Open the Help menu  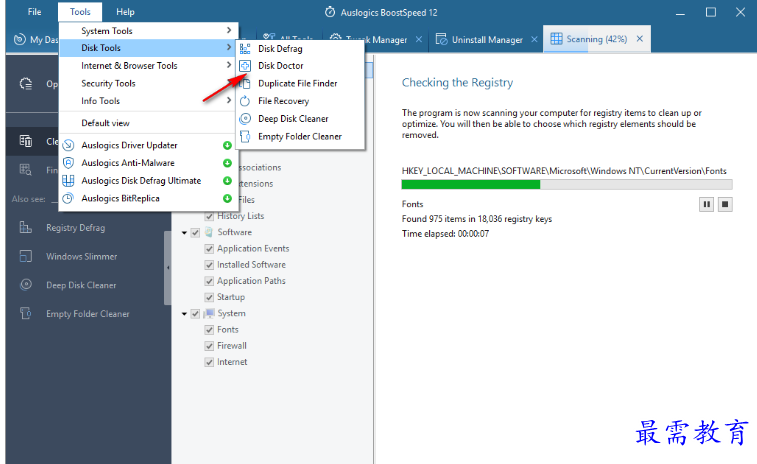(125, 12)
